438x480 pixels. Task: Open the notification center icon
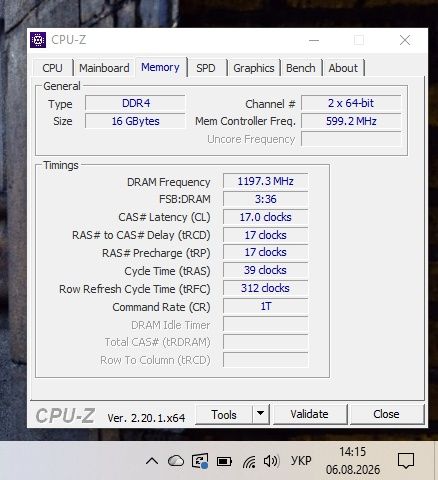(406, 461)
